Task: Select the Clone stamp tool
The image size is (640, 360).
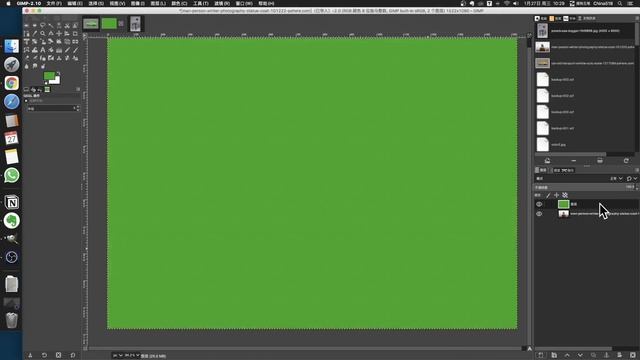Action: point(59,58)
